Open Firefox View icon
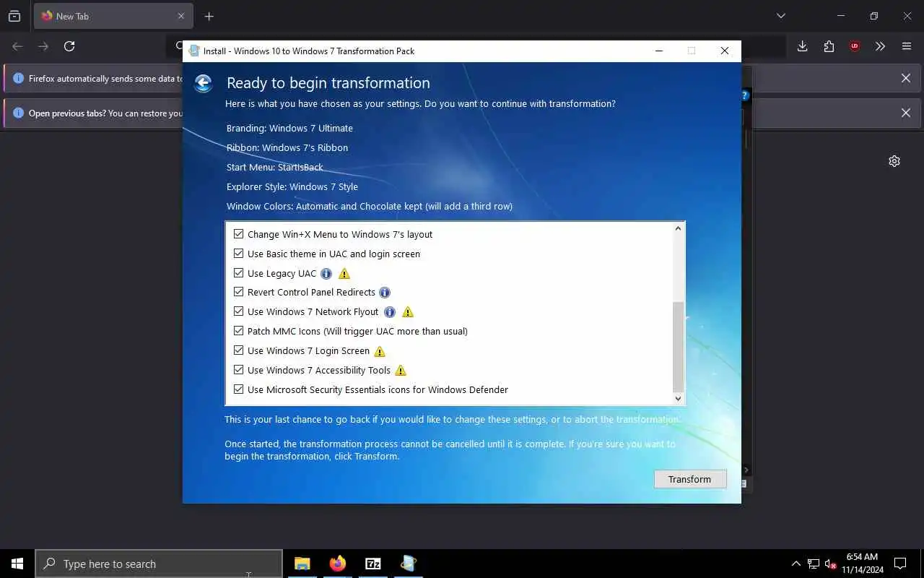924x578 pixels. [14, 16]
